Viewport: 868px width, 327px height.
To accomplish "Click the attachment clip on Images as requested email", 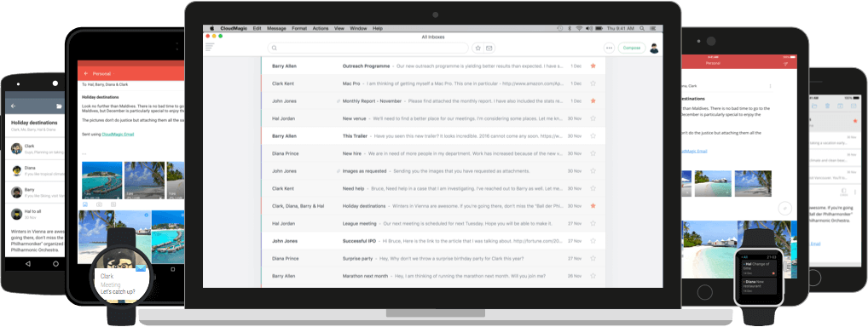I will pos(339,171).
